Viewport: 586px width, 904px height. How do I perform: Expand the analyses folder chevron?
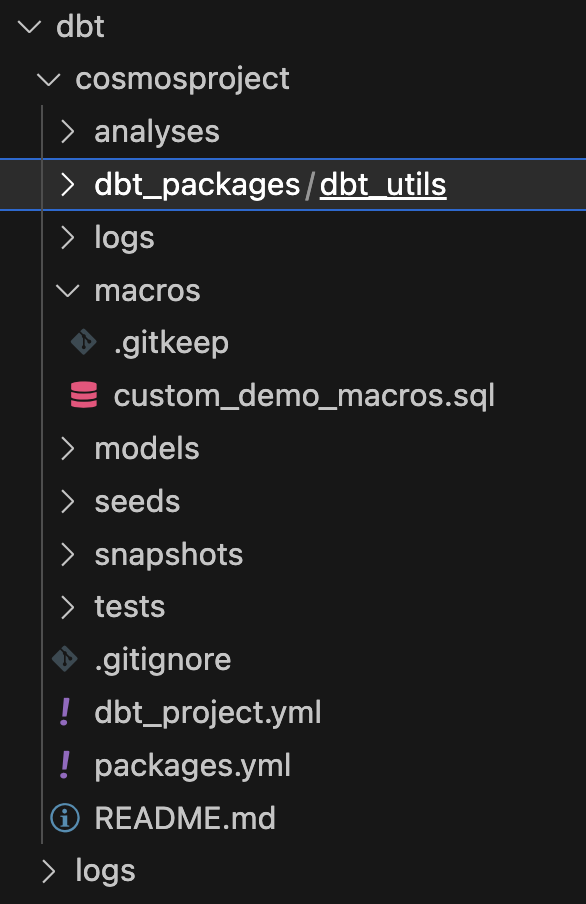click(67, 131)
